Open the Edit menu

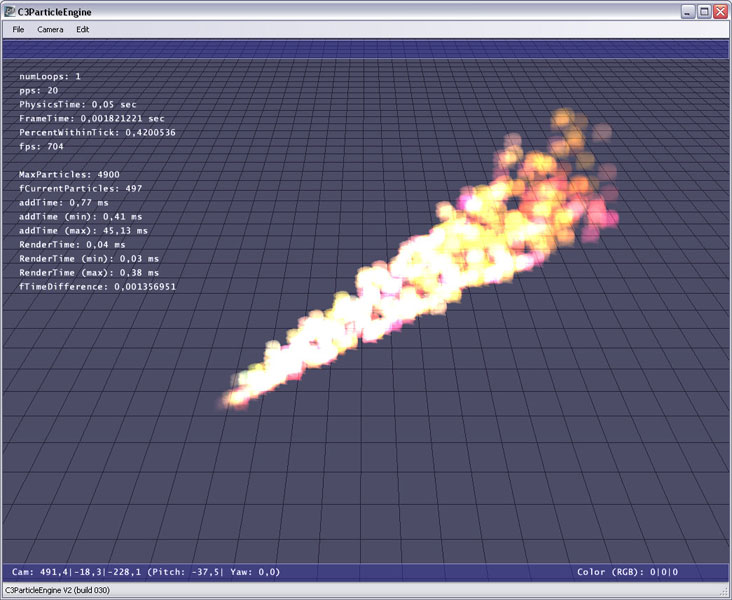(83, 29)
